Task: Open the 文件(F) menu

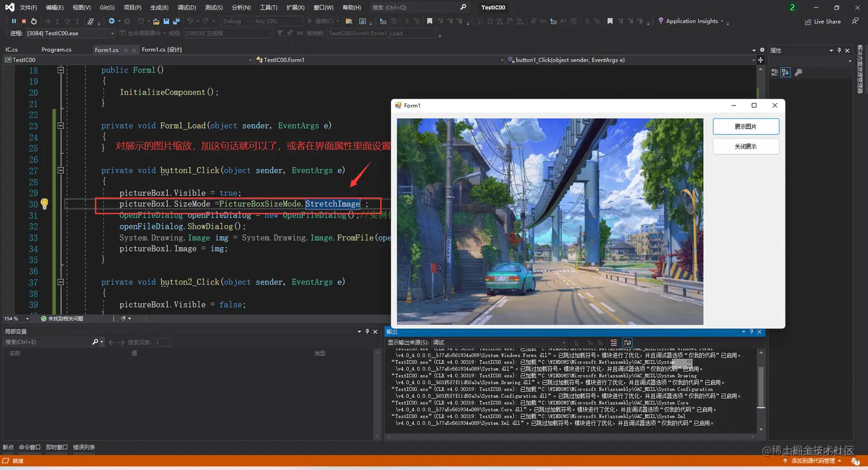Action: [x=28, y=7]
